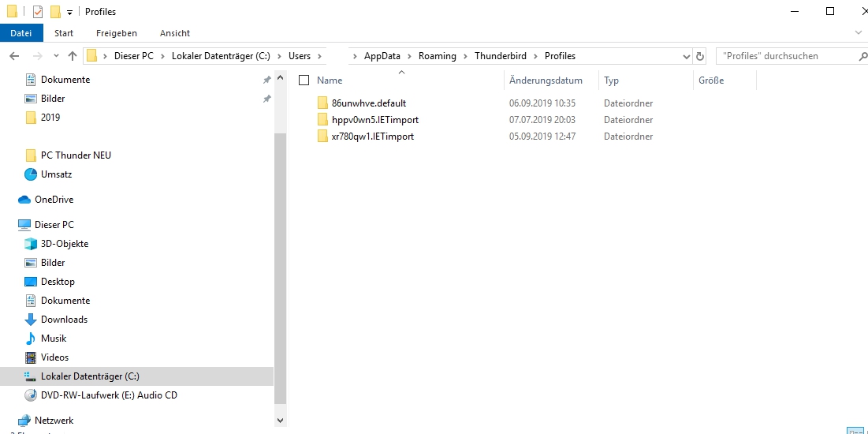
Task: Open the Quick Access Toolbar customize dropdown
Action: pyautogui.click(x=69, y=12)
